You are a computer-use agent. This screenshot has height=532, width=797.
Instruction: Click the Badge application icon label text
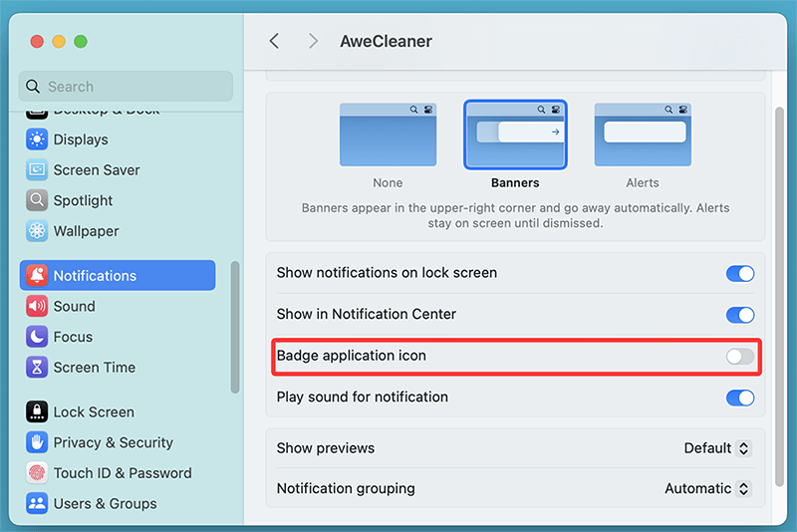click(x=352, y=356)
